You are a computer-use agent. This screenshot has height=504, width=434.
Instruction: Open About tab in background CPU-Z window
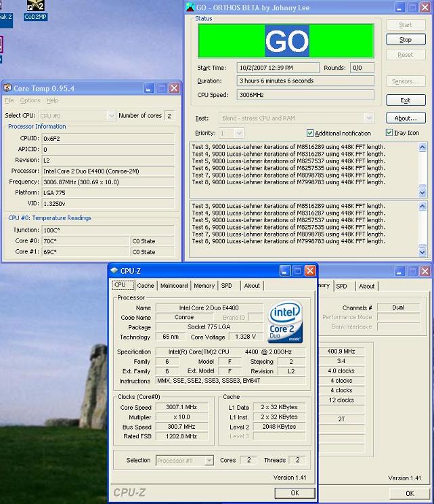(366, 286)
